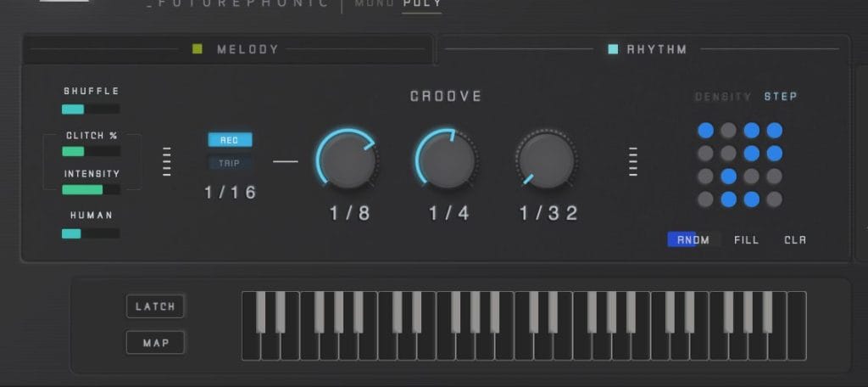
Task: Click the groove knob labeled 1/4
Action: 446,160
